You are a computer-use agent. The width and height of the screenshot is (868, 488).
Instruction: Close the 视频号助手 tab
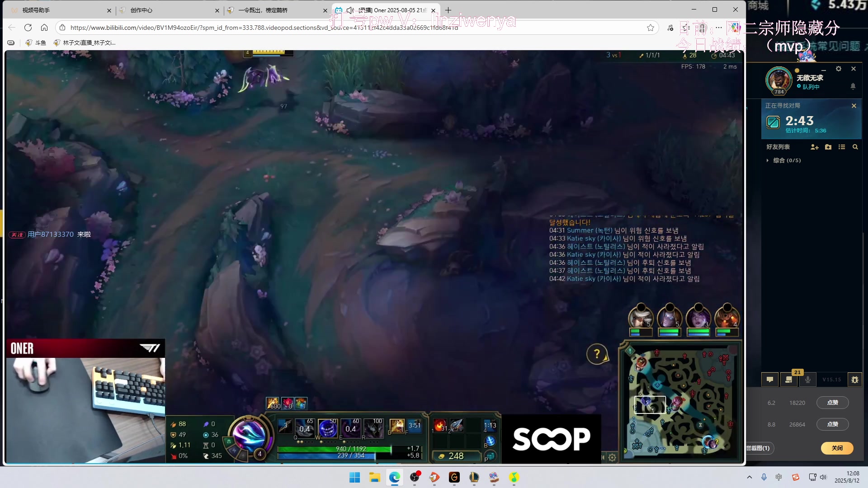tap(109, 10)
